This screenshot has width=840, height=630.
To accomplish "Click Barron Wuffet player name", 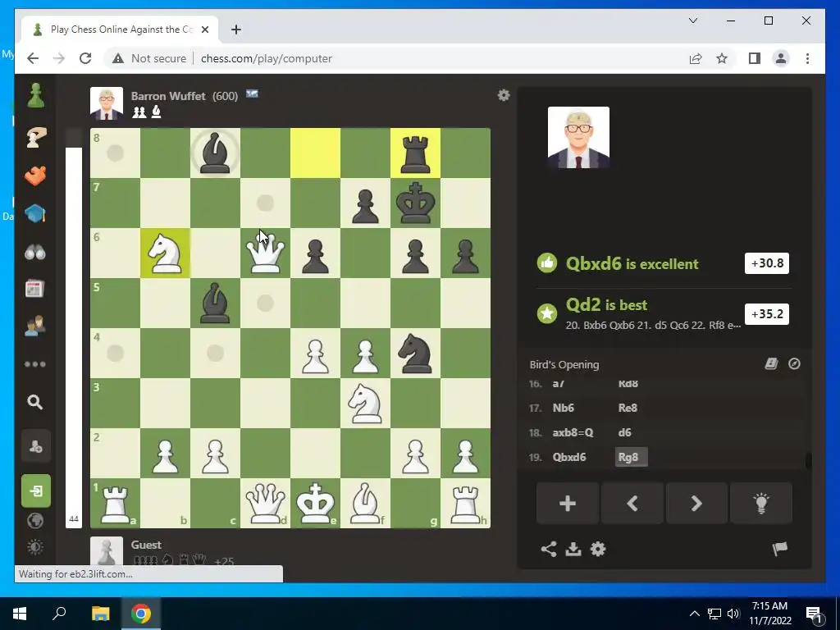I will tap(168, 96).
